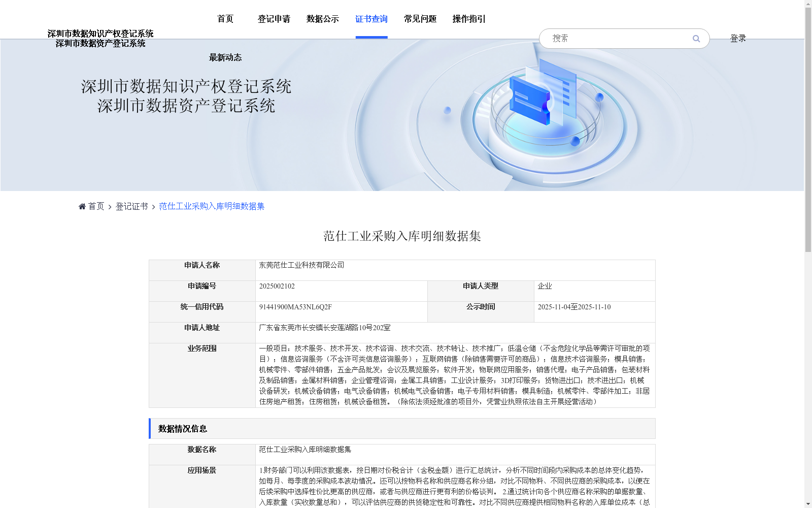Click the search magnifier icon
The height and width of the screenshot is (508, 812).
[696, 39]
